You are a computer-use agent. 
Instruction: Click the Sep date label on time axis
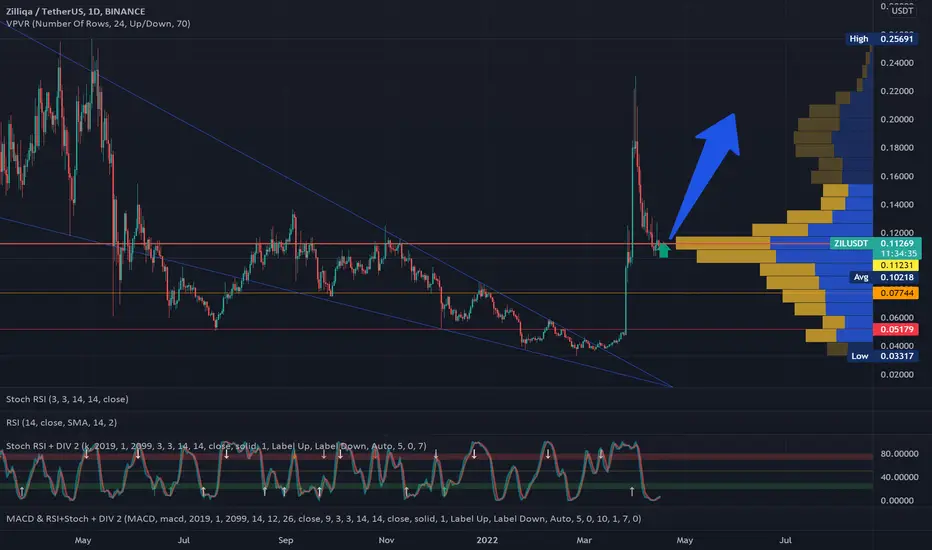tap(286, 540)
